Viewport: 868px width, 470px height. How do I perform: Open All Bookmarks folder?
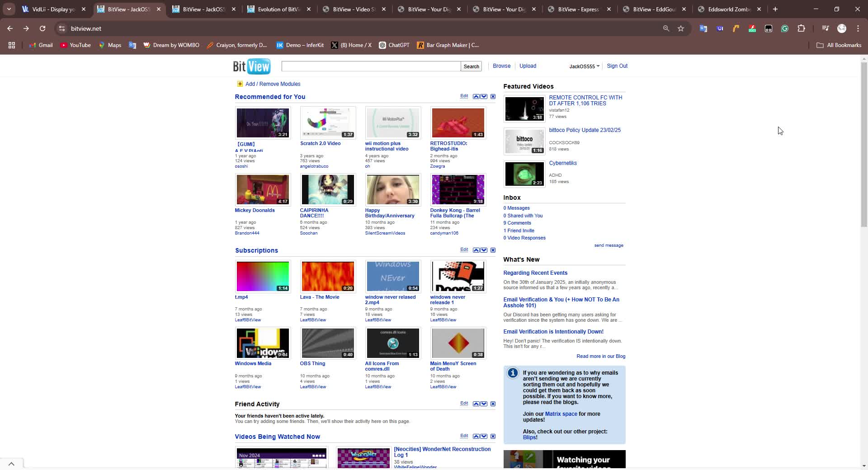839,45
